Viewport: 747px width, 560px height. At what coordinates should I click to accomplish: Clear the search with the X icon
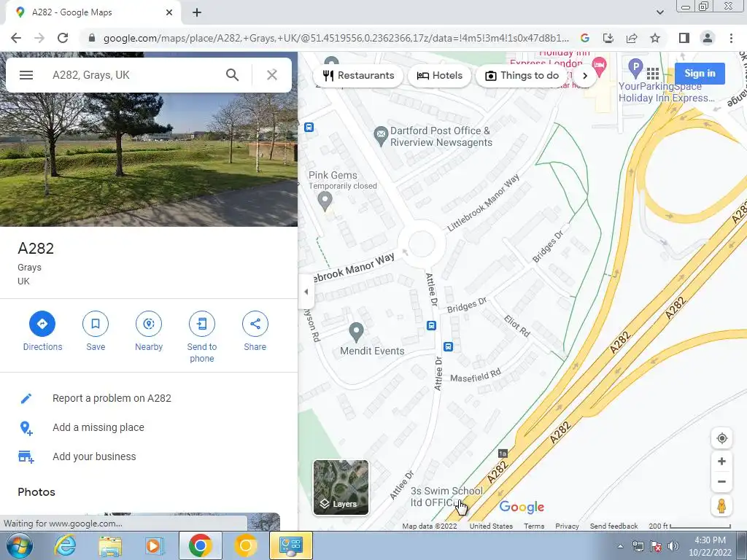click(x=272, y=75)
